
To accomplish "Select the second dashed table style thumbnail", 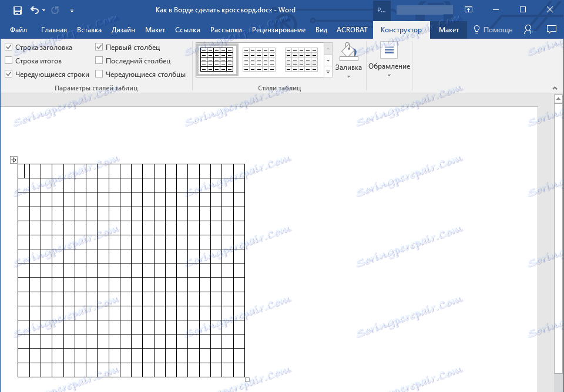I will (259, 60).
